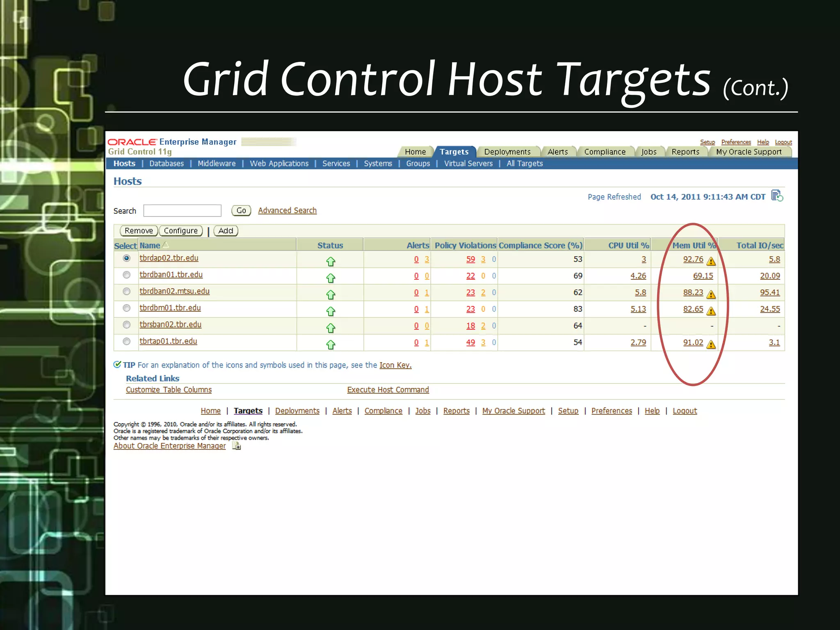The image size is (840, 630).
Task: Open host tbrdap02.tbr.edu link
Action: 169,258
